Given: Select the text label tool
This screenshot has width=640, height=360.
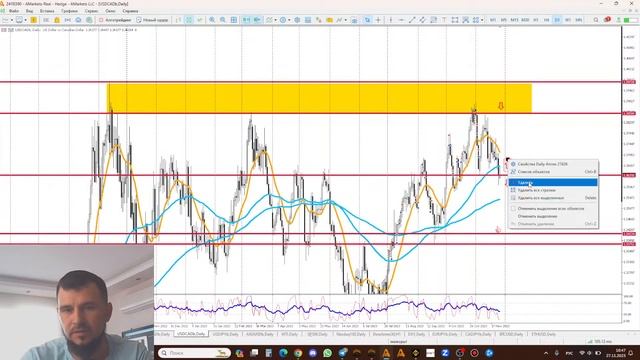Looking at the screenshot, I should coord(444,20).
